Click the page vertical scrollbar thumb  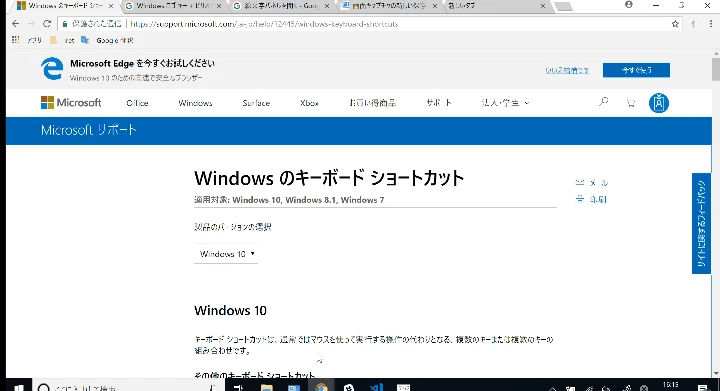pyautogui.click(x=716, y=69)
